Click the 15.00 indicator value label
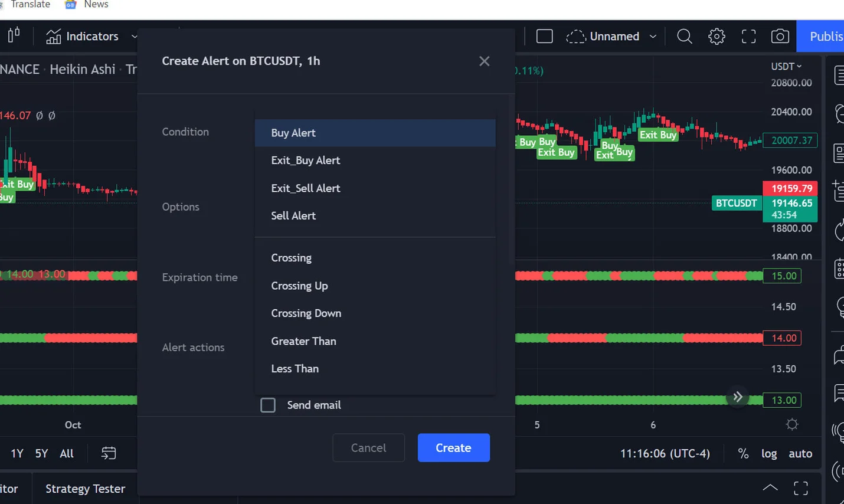Screen dimensions: 844x504 point(782,276)
